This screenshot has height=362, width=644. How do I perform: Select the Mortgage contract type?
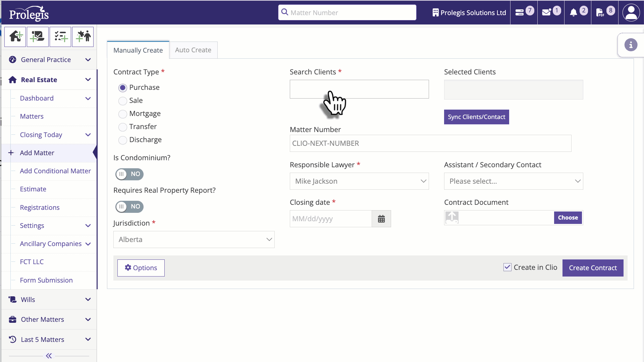[123, 114]
